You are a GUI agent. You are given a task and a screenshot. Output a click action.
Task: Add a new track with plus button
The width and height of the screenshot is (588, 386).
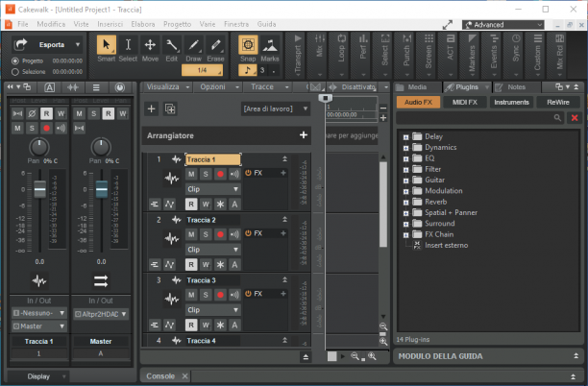point(151,109)
